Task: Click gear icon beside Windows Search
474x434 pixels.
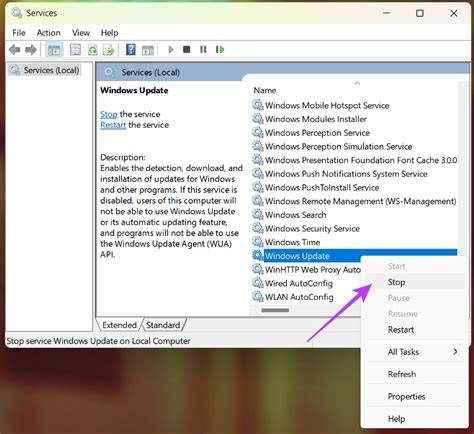Action: pos(258,214)
